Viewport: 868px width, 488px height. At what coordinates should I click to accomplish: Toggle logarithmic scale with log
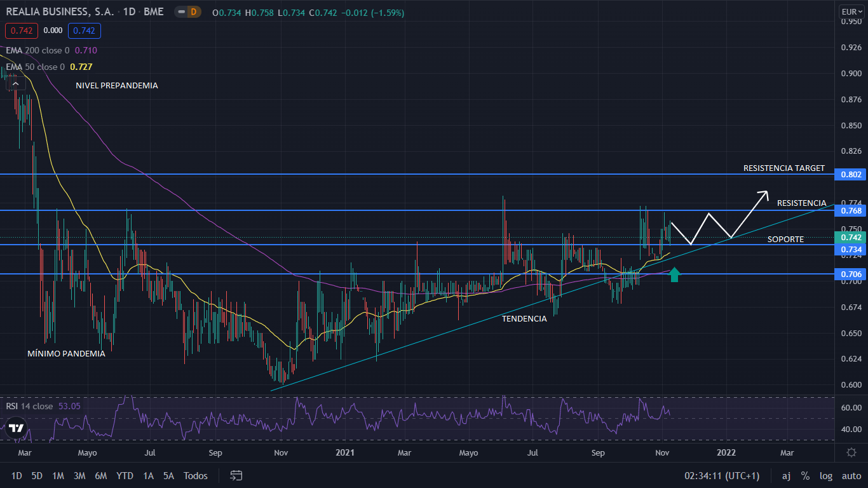point(826,475)
